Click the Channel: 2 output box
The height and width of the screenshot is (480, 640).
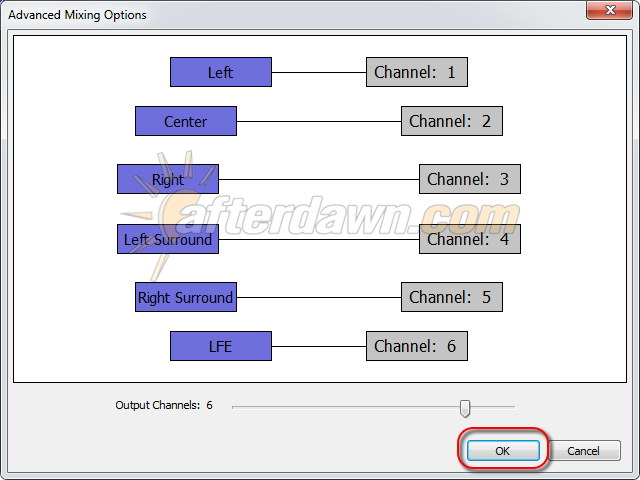(452, 121)
